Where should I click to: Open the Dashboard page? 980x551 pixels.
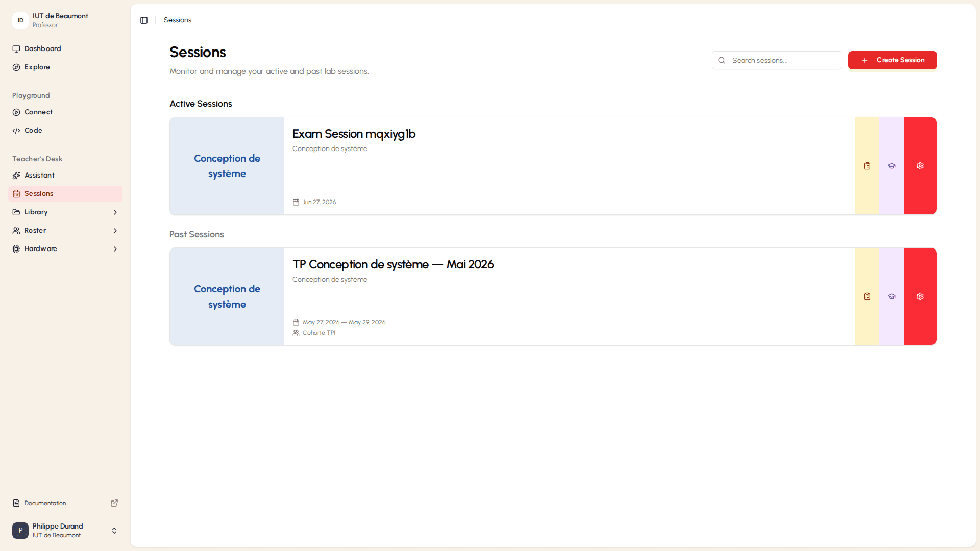point(65,49)
